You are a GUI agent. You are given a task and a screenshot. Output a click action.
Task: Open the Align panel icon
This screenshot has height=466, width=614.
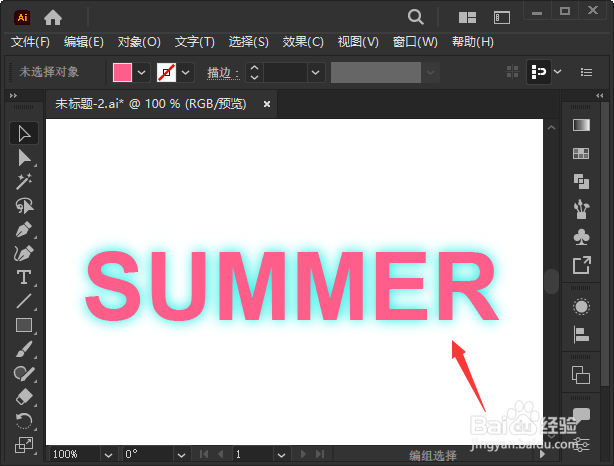(581, 335)
